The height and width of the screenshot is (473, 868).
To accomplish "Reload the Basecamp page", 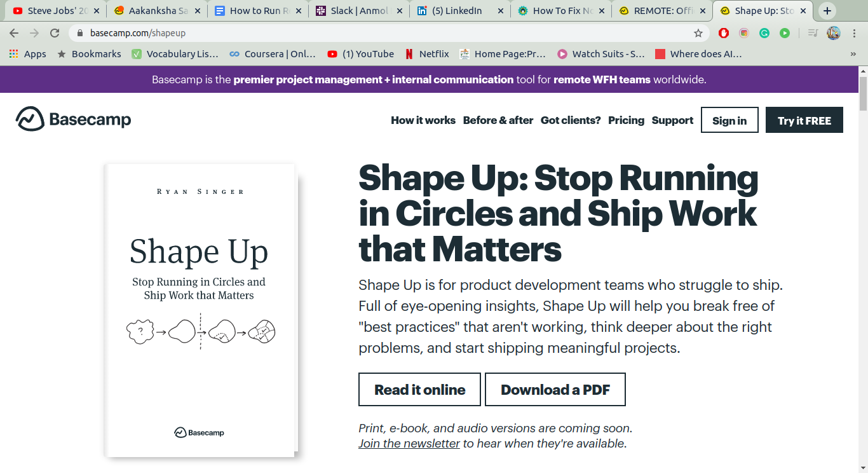I will tap(55, 33).
